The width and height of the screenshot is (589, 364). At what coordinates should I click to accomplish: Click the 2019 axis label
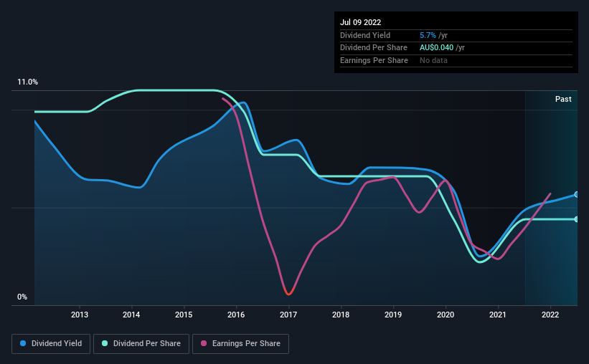click(393, 315)
